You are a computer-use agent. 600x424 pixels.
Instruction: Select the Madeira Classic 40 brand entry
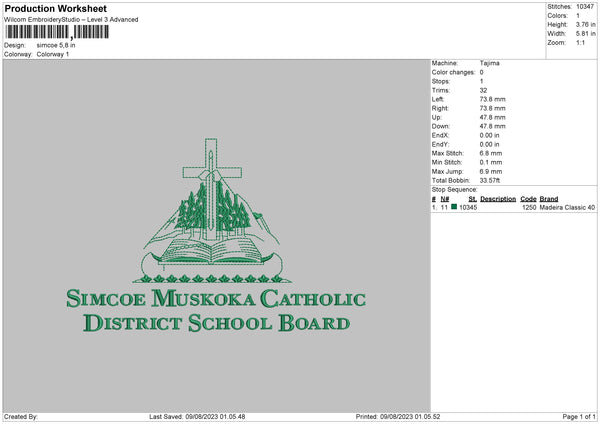pos(567,207)
